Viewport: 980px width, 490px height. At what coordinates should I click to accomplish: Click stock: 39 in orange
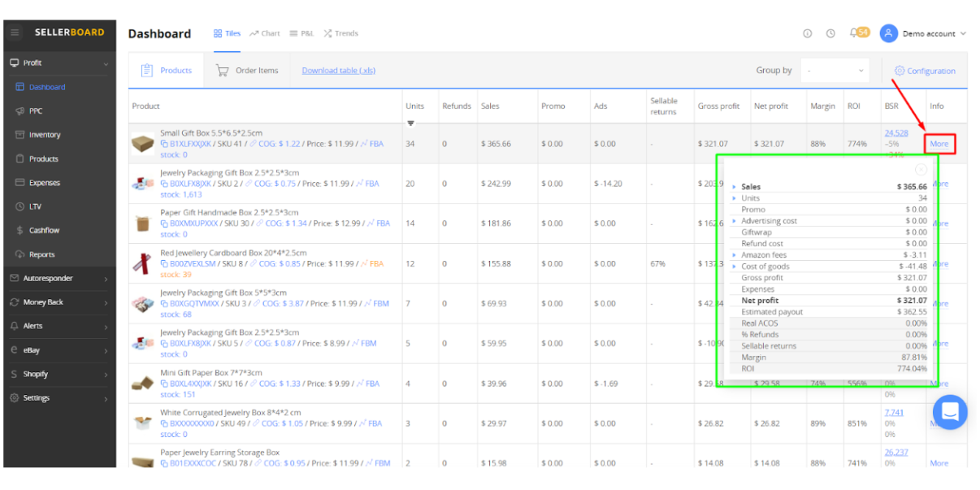click(x=176, y=275)
